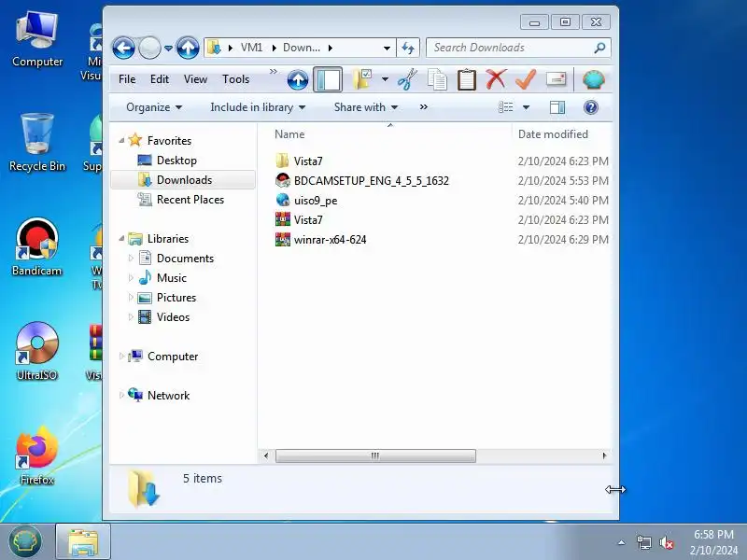The image size is (747, 560).
Task: Open the Tools menu
Action: pyautogui.click(x=236, y=79)
